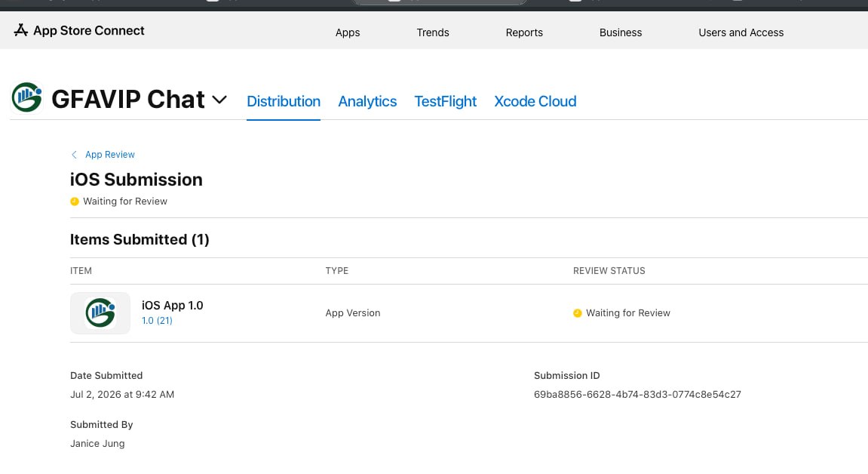Image resolution: width=868 pixels, height=474 pixels.
Task: Open the Xcode Cloud tab
Action: pyautogui.click(x=535, y=101)
